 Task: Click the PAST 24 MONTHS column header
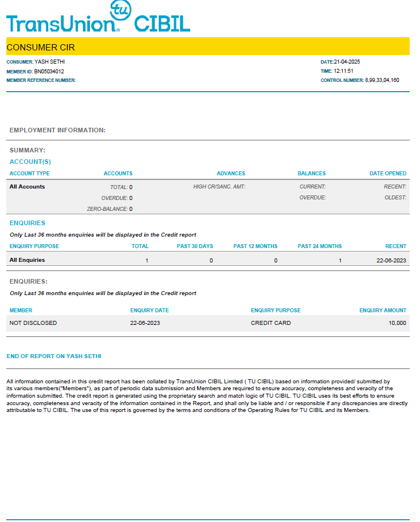(320, 246)
